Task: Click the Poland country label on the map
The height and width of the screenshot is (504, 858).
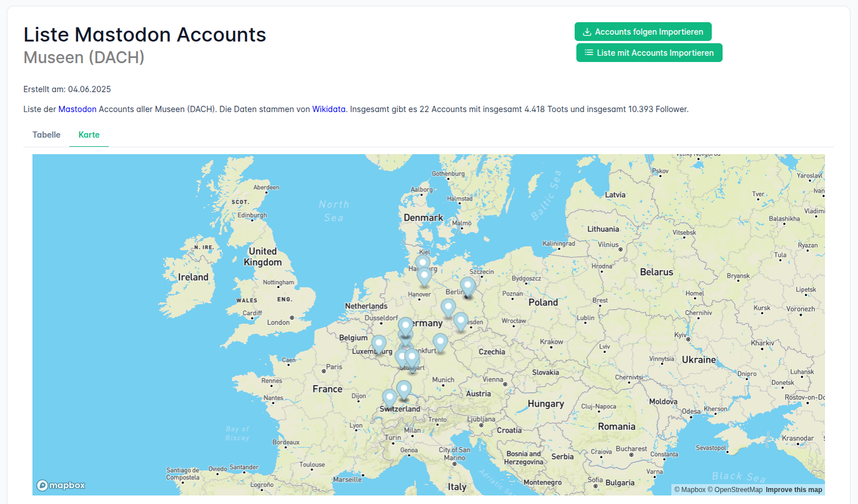Action: [543, 303]
